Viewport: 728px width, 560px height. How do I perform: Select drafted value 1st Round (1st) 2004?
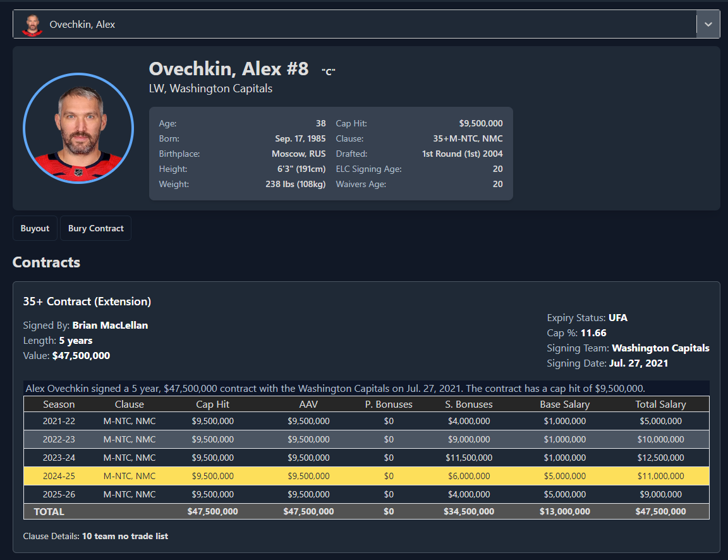[462, 154]
